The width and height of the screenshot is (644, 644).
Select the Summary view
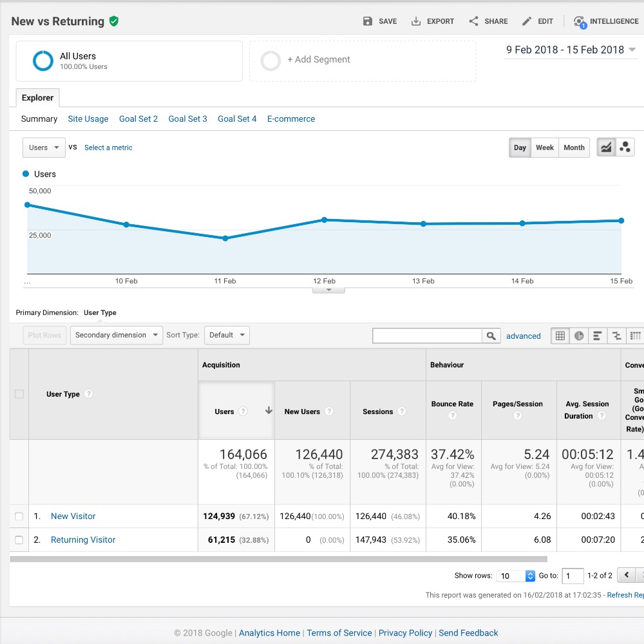39,118
